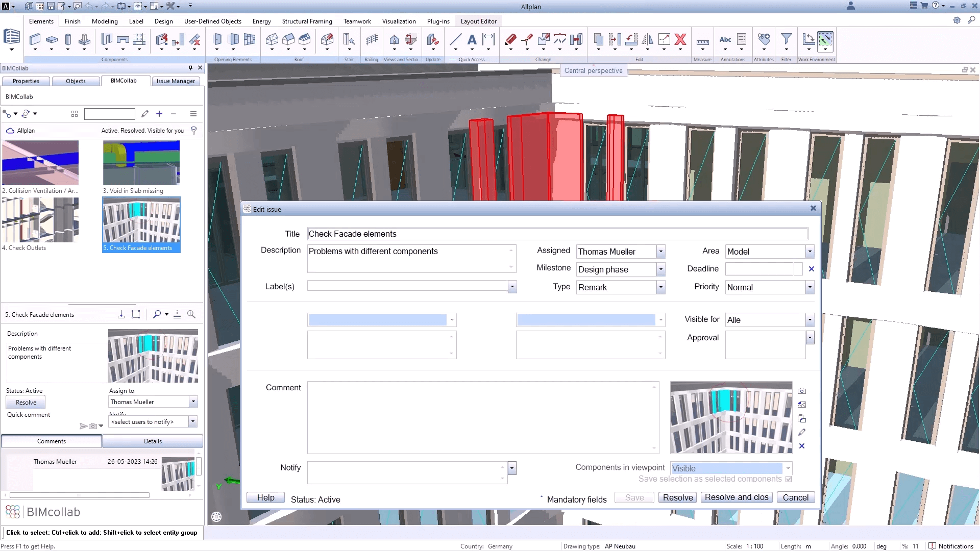Pin the BIMCollab panel

[x=190, y=67]
